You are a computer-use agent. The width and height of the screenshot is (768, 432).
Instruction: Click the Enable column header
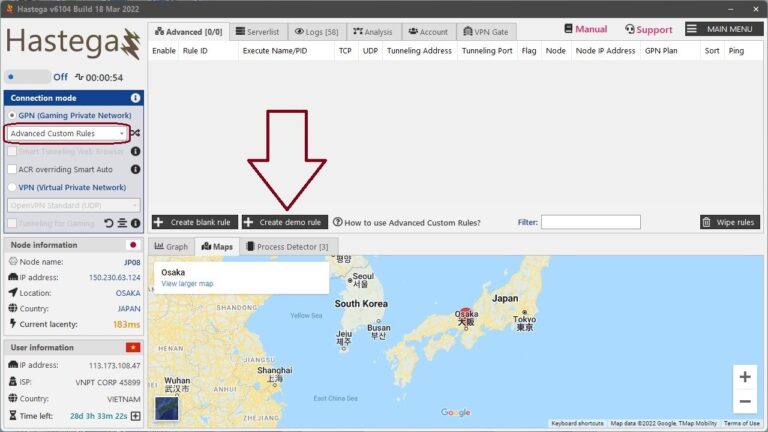pos(164,50)
